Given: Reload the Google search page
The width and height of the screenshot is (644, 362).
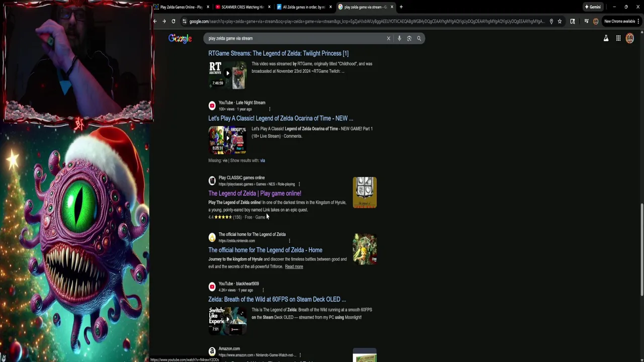Looking at the screenshot, I should [x=173, y=21].
